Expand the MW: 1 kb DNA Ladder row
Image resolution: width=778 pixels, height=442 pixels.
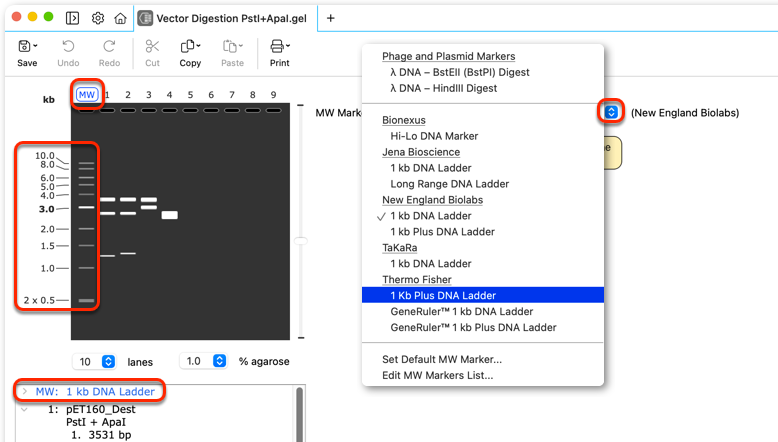[24, 391]
